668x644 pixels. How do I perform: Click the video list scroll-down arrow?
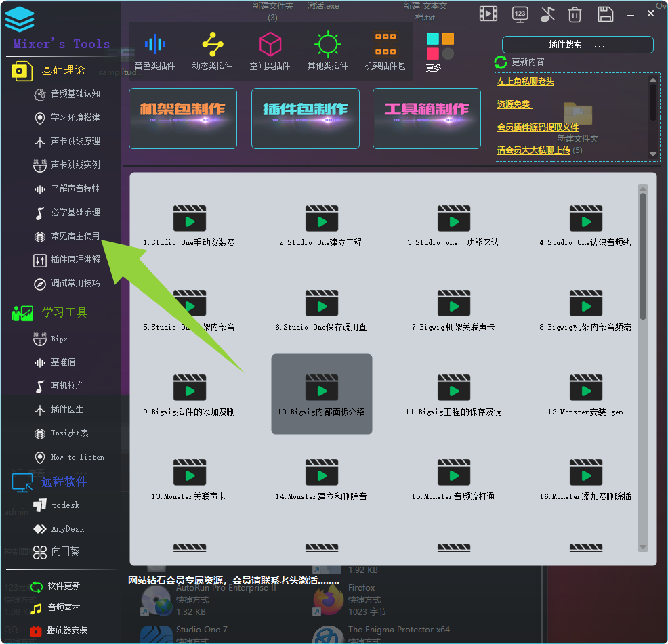643,548
